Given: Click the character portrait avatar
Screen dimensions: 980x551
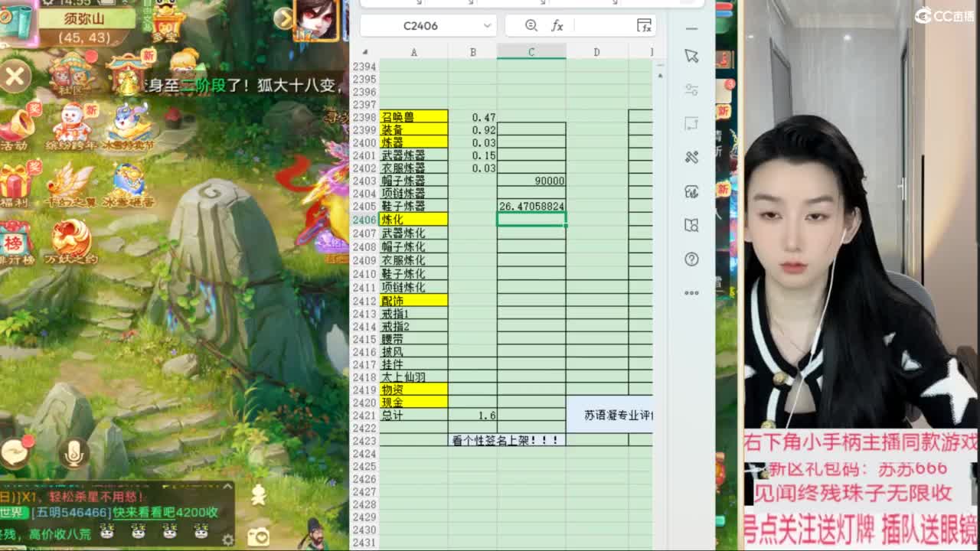Looking at the screenshot, I should click(x=318, y=20).
